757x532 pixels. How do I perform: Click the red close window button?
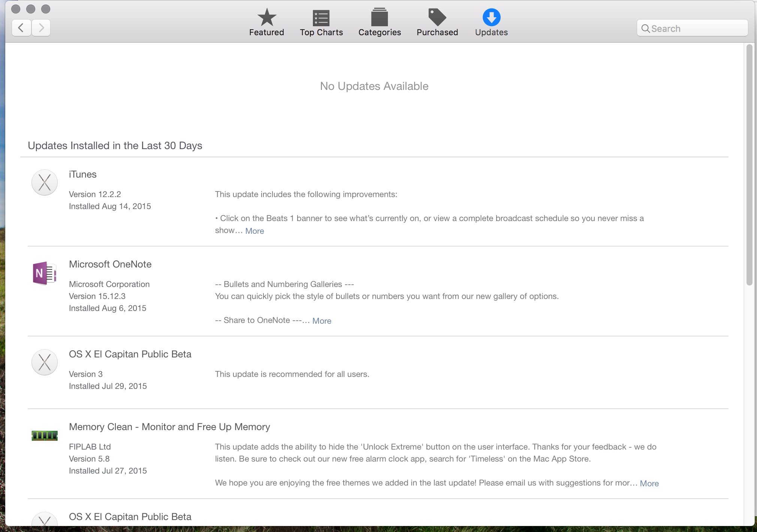(16, 9)
